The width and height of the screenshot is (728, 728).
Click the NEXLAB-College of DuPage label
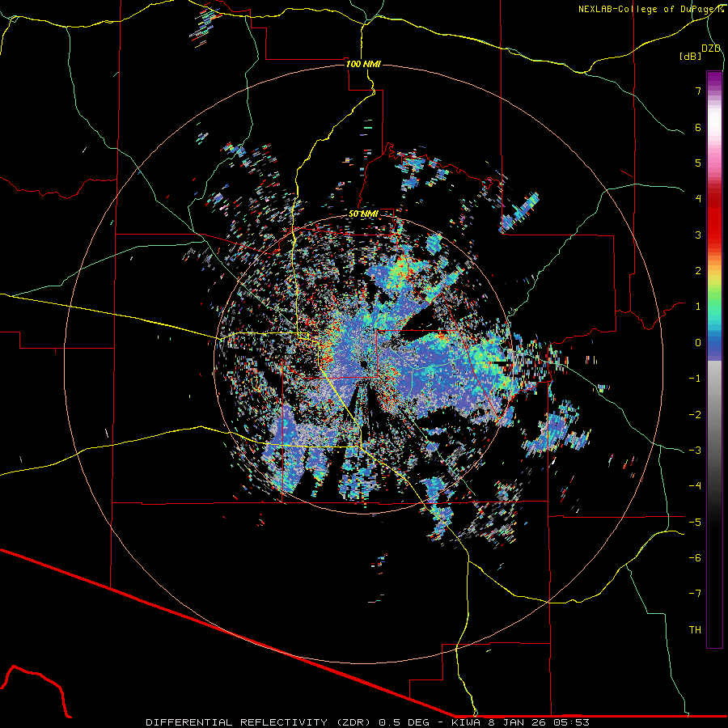pyautogui.click(x=650, y=9)
